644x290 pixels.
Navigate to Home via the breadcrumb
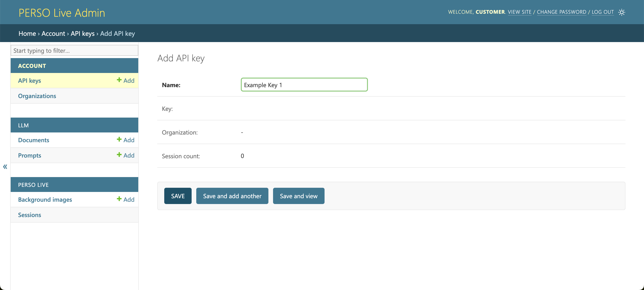point(27,33)
